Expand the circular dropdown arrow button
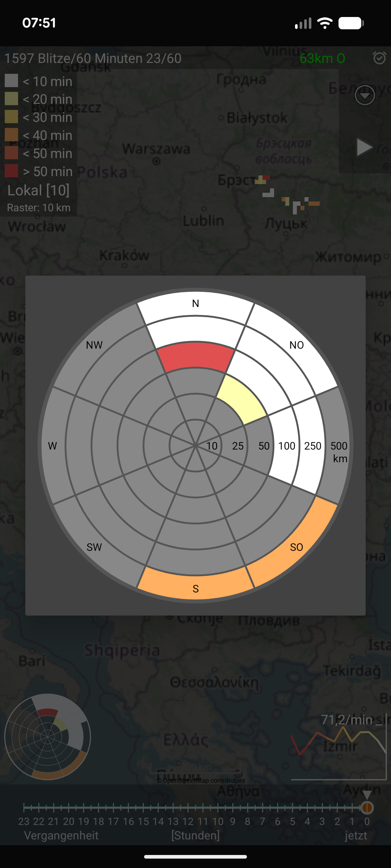The height and width of the screenshot is (868, 391). (365, 95)
